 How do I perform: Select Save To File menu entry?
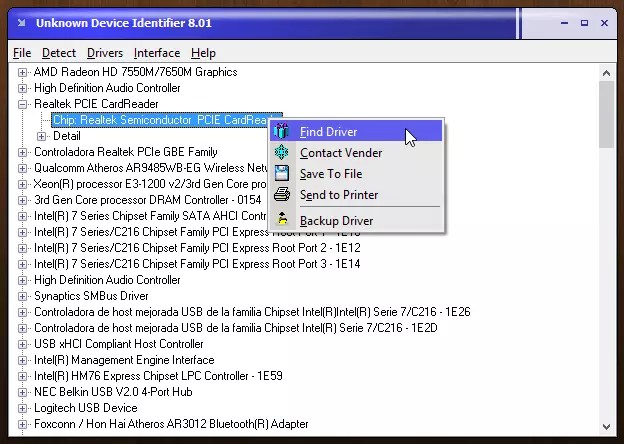(x=356, y=173)
